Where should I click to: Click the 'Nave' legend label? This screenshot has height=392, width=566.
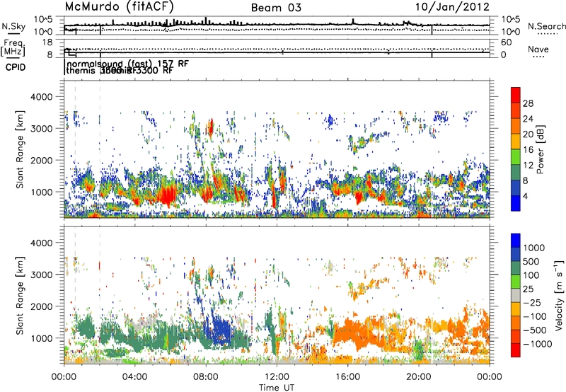538,49
